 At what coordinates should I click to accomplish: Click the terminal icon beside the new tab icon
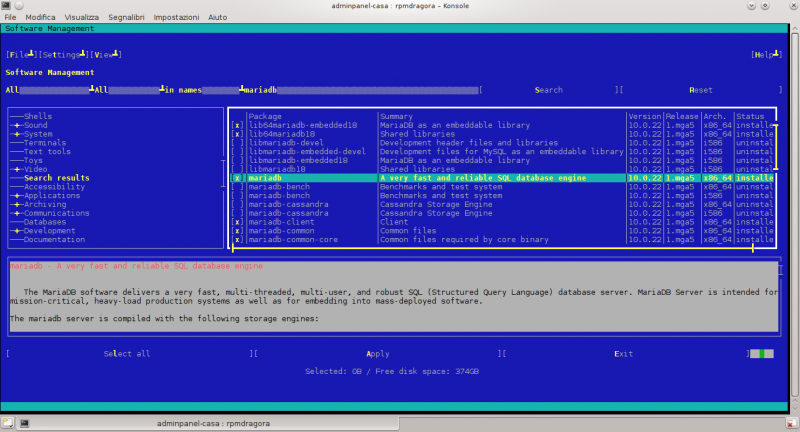coord(24,423)
